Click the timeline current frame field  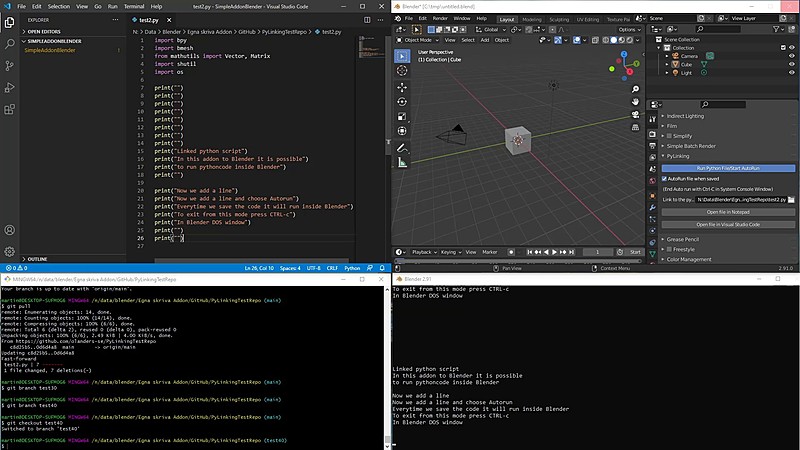click(597, 252)
